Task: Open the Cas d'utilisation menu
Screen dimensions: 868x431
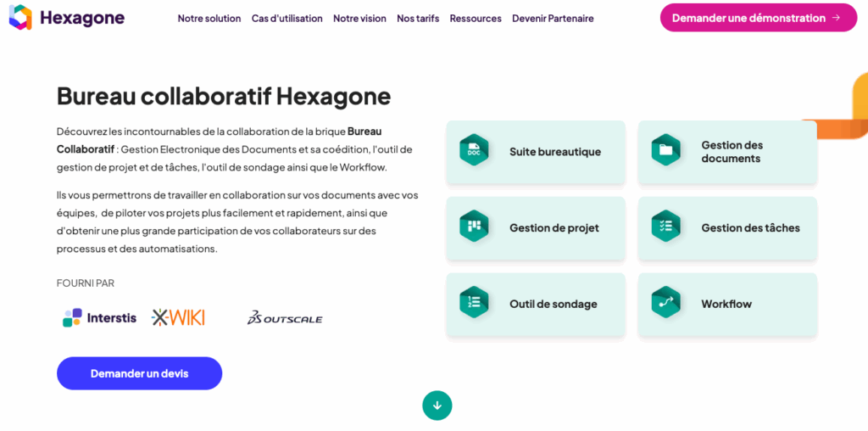Action: (287, 19)
